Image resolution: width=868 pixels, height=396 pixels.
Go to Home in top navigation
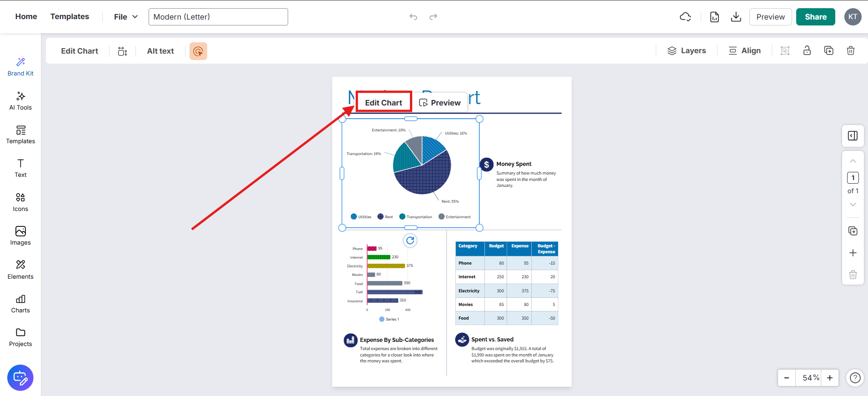click(26, 16)
